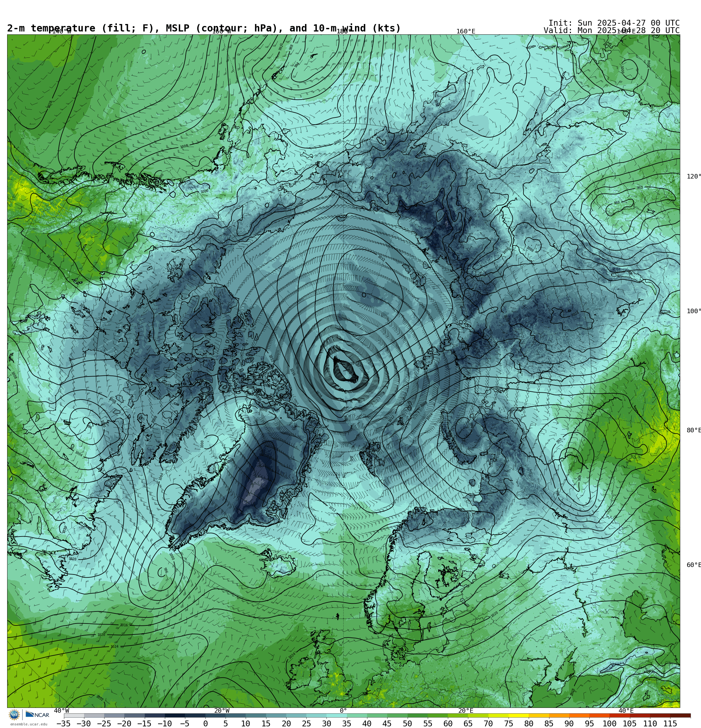Click the '80°E' label on the right axis
The height and width of the screenshot is (728, 701).
[694, 430]
